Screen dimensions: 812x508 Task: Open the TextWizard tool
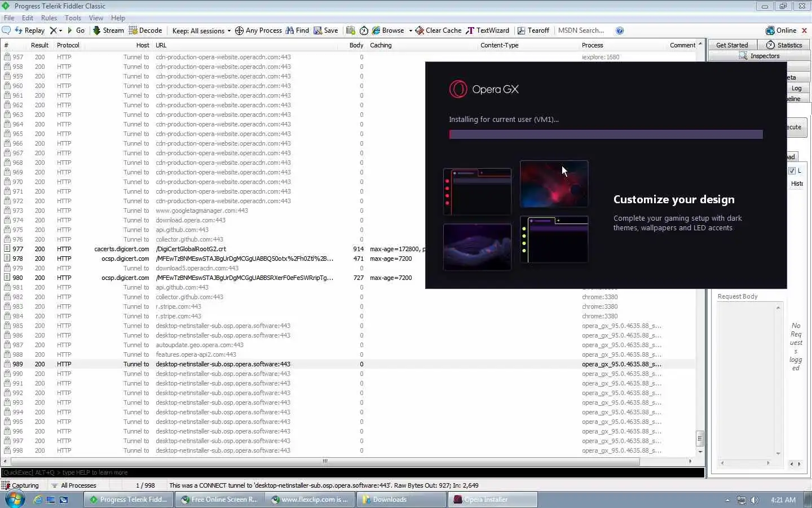[488, 30]
